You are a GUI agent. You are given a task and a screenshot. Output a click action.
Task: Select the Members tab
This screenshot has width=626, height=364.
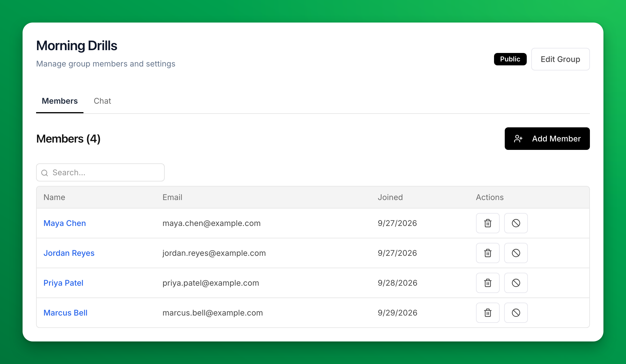60,101
